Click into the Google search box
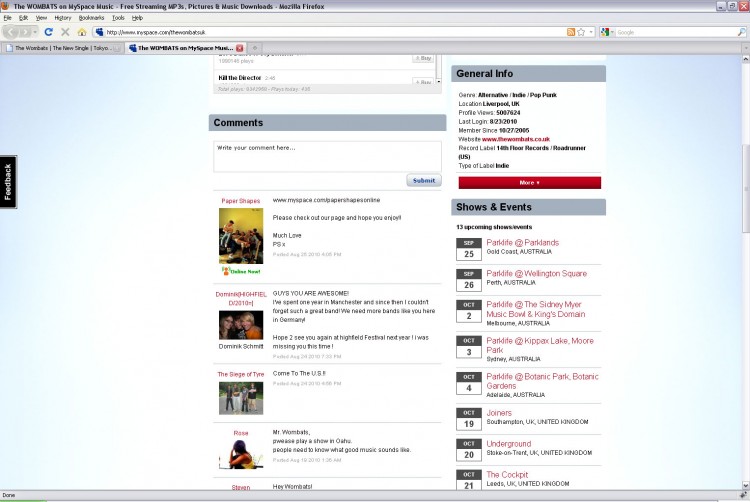The height and width of the screenshot is (502, 750). coord(675,32)
